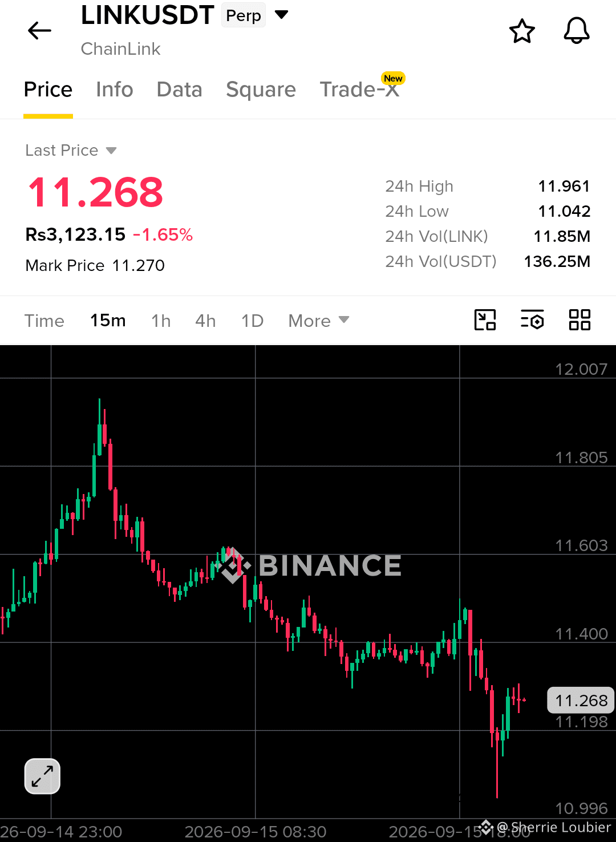Open the More intervals dropdown
This screenshot has height=842, width=616.
319,321
